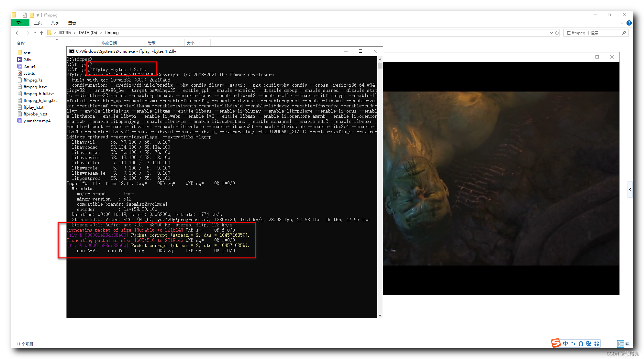Viewport: 644px width, 359px height.
Task: Open the 文件 menu tab
Action: pos(20,23)
